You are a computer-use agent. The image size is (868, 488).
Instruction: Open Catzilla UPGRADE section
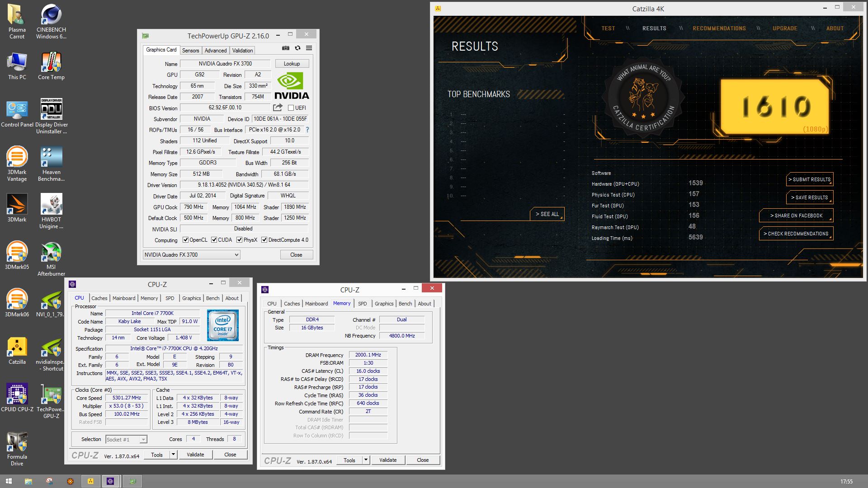785,28
